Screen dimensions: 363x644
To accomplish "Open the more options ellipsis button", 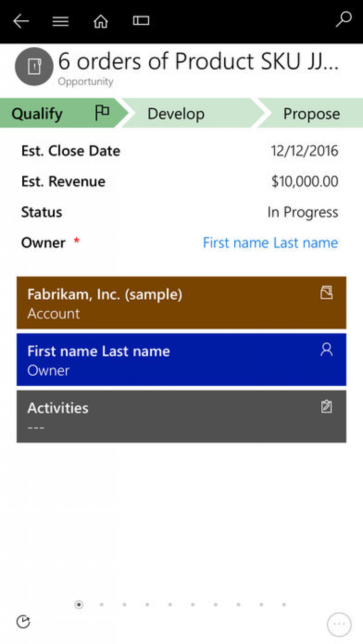I will [x=339, y=624].
